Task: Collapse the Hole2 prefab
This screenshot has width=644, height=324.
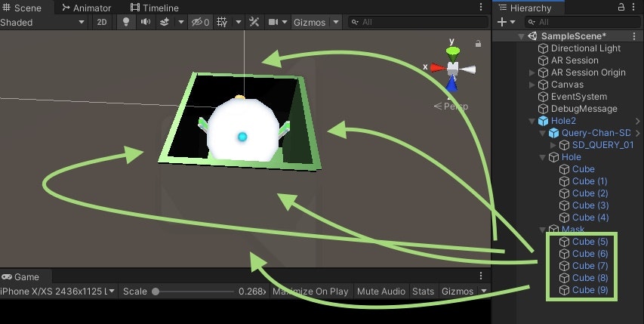Action: (532, 121)
